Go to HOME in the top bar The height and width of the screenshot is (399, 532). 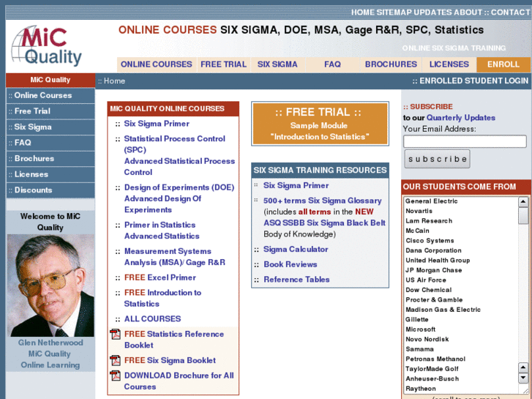tap(363, 12)
